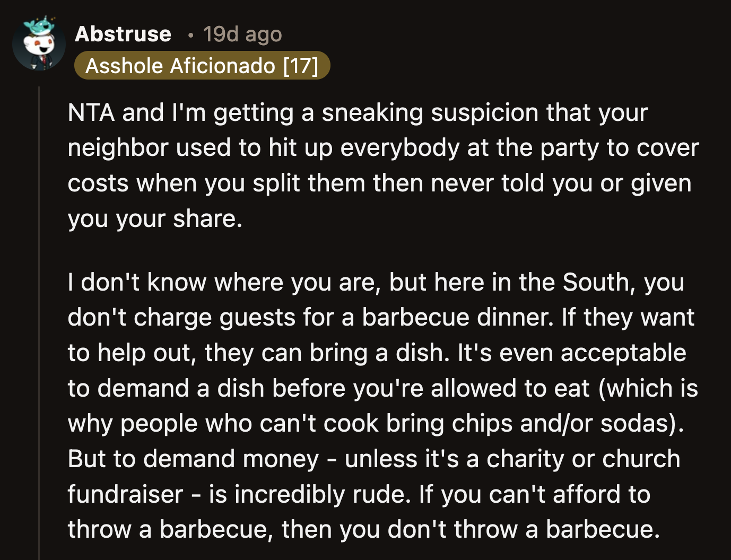The width and height of the screenshot is (731, 560).
Task: Select the paragraph starting with "NTA"
Action: click(371, 164)
